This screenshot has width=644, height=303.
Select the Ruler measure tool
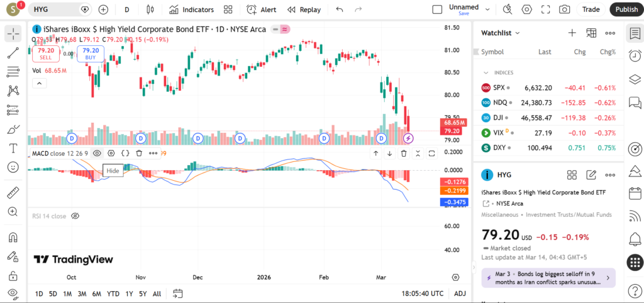(x=13, y=193)
